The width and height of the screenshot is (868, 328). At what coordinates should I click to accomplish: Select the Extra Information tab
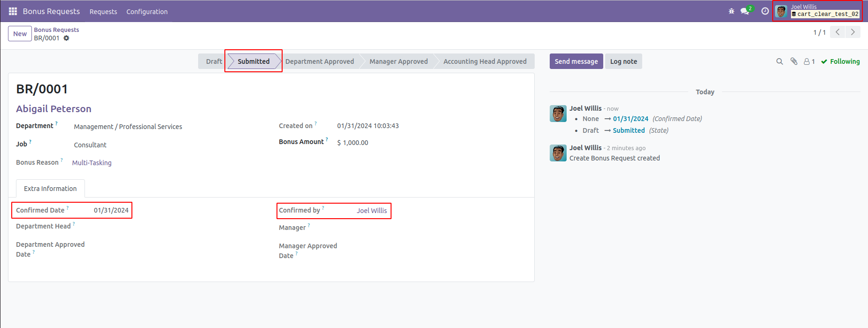pyautogui.click(x=50, y=189)
